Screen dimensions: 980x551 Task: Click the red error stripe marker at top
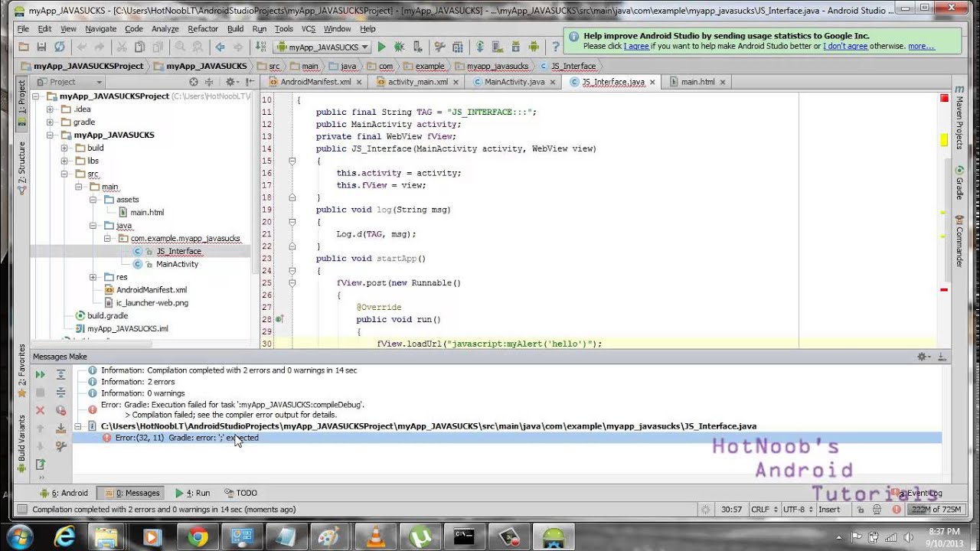[945, 98]
